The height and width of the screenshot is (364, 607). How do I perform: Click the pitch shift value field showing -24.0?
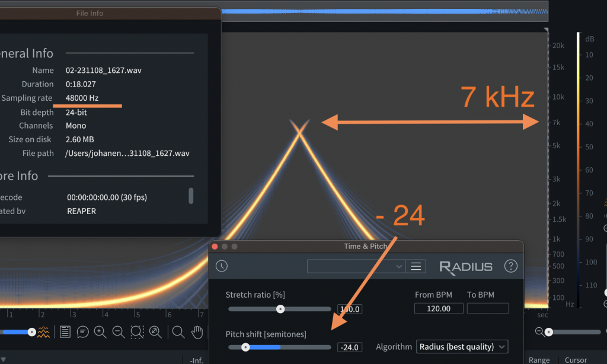[349, 347]
